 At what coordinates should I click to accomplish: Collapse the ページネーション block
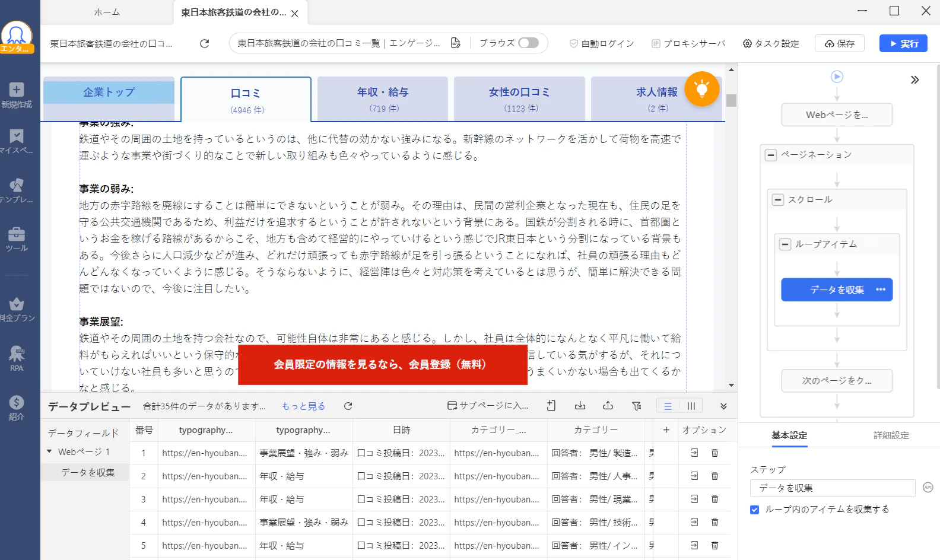[x=771, y=155]
